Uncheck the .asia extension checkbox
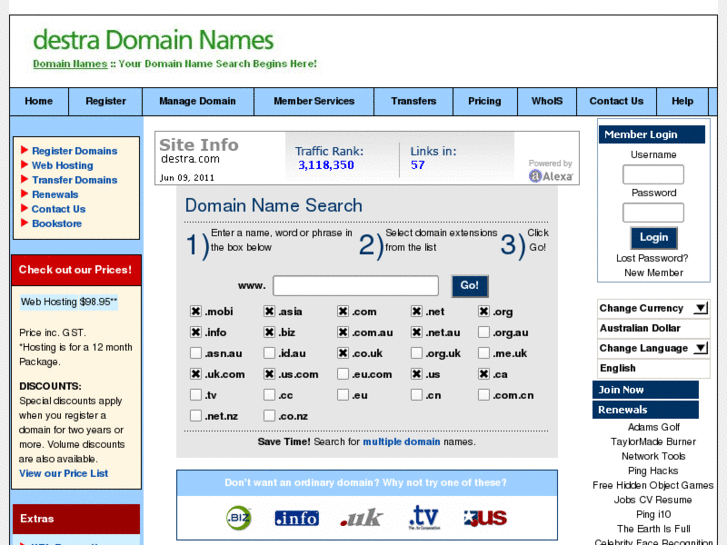This screenshot has width=727, height=545. (x=269, y=311)
